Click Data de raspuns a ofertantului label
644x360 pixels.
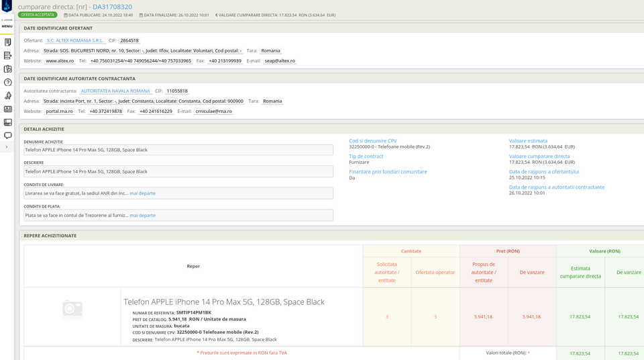coord(544,172)
